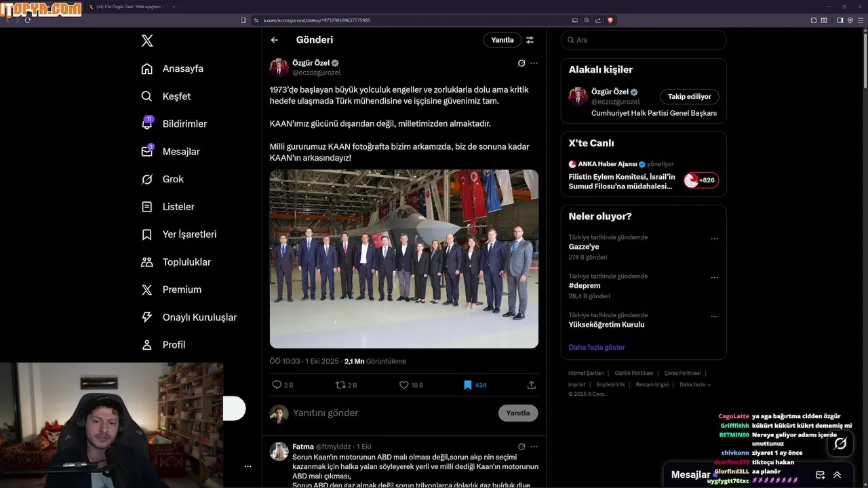Open more options for the #deprem trend
This screenshot has height=488, width=868.
point(714,278)
